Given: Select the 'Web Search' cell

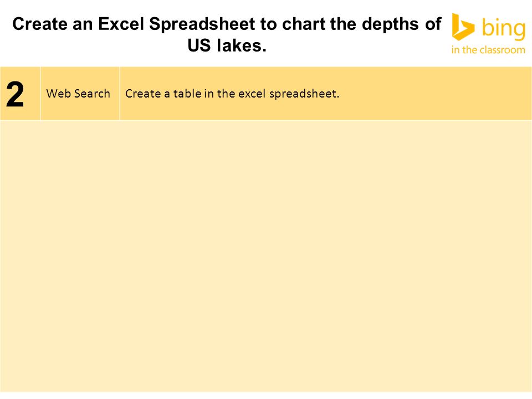Looking at the screenshot, I should (80, 94).
